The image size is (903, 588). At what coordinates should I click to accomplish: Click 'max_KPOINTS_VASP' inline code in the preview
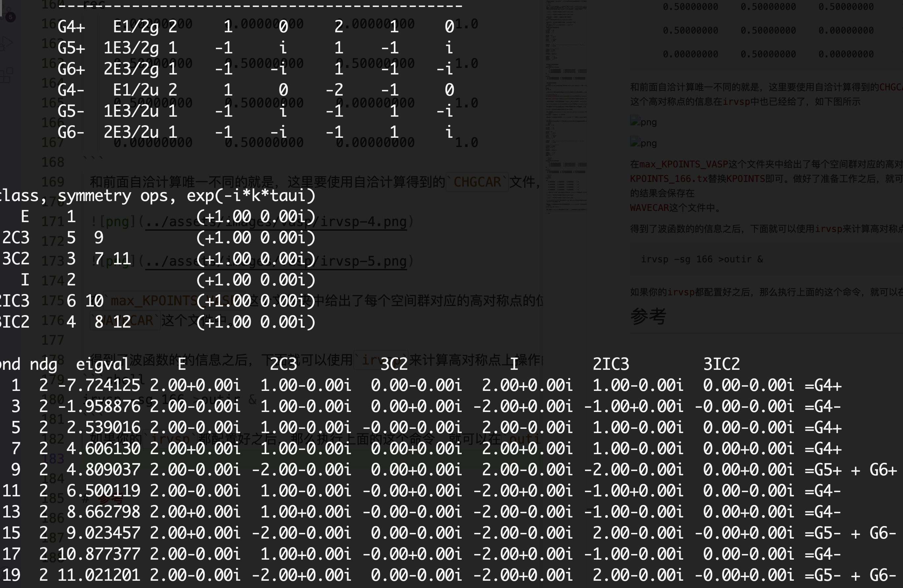tap(684, 164)
